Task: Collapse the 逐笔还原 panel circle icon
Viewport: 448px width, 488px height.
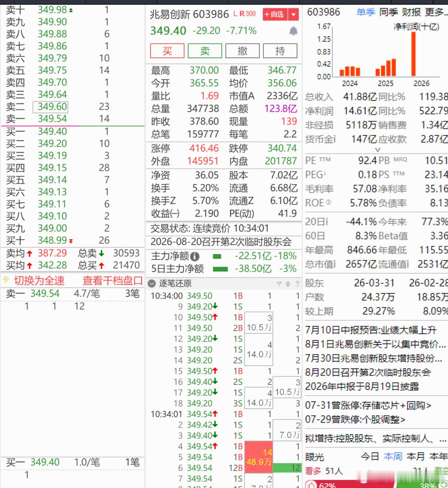Action: coord(151,284)
